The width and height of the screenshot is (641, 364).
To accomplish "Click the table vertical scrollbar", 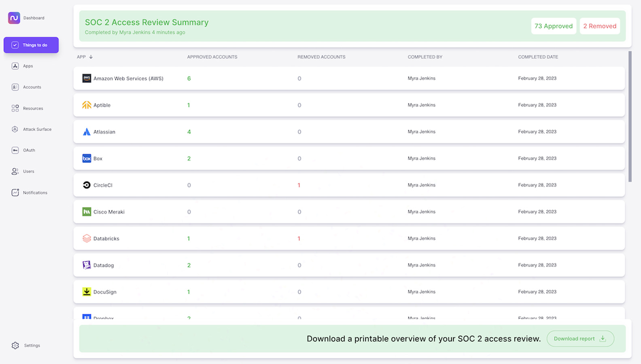I will [630, 116].
